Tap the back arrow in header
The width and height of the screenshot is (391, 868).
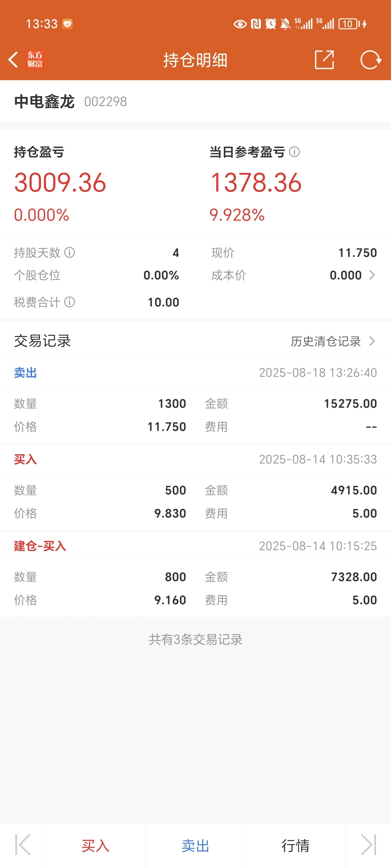(x=13, y=60)
